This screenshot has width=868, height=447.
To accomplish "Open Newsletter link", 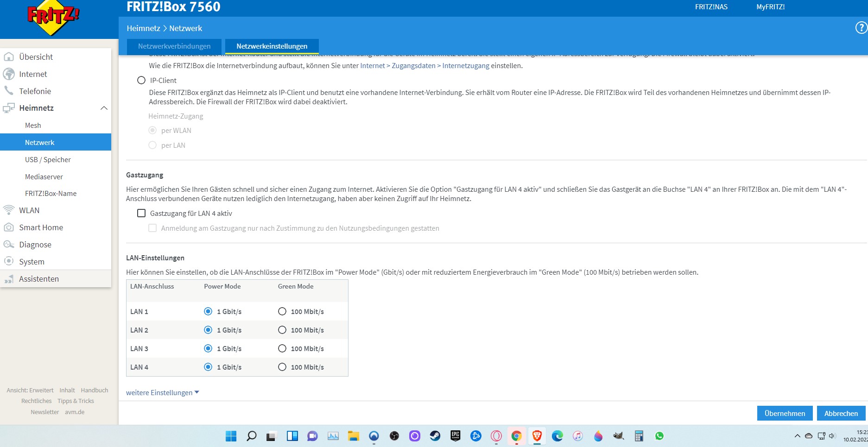I will click(45, 412).
